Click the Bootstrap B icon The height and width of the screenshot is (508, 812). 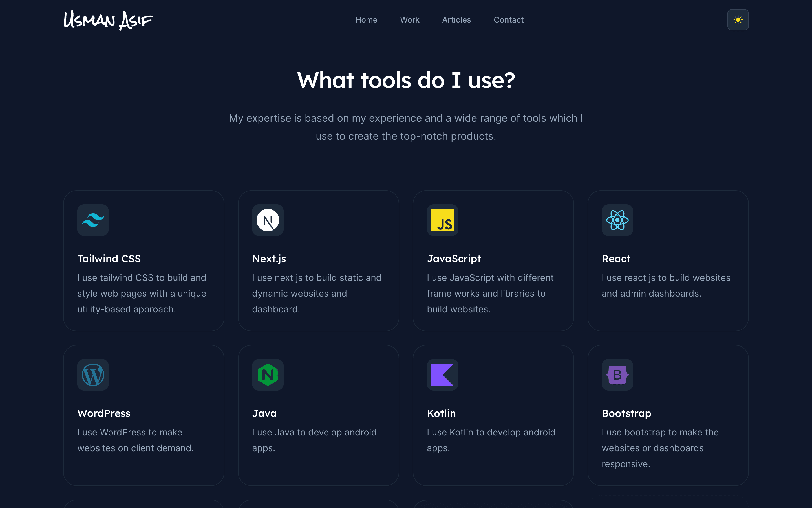(617, 375)
